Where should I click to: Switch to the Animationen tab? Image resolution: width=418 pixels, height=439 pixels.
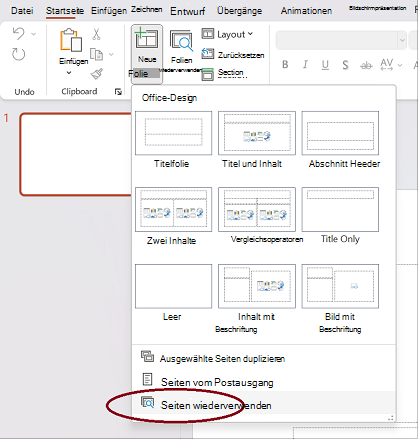coord(306,11)
